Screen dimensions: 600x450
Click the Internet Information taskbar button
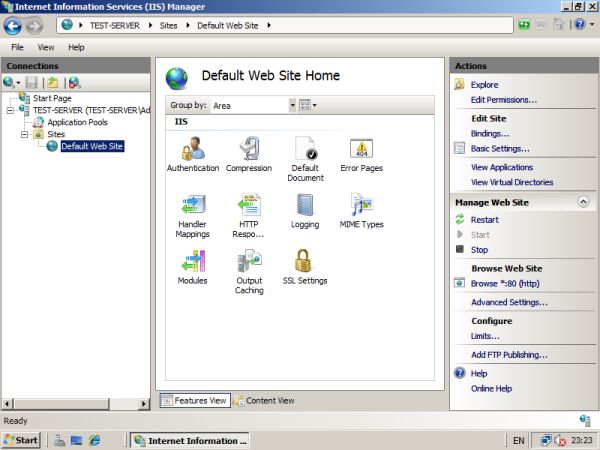click(190, 440)
